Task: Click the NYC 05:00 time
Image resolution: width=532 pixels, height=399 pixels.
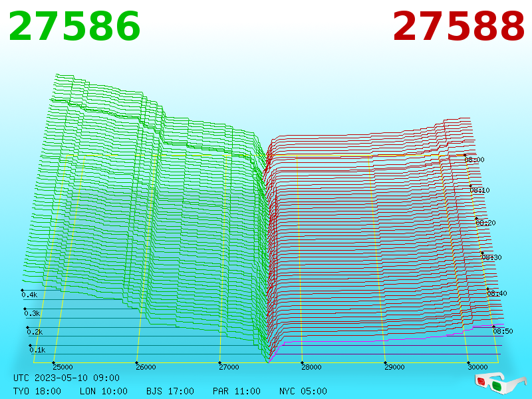Action: pos(303,391)
